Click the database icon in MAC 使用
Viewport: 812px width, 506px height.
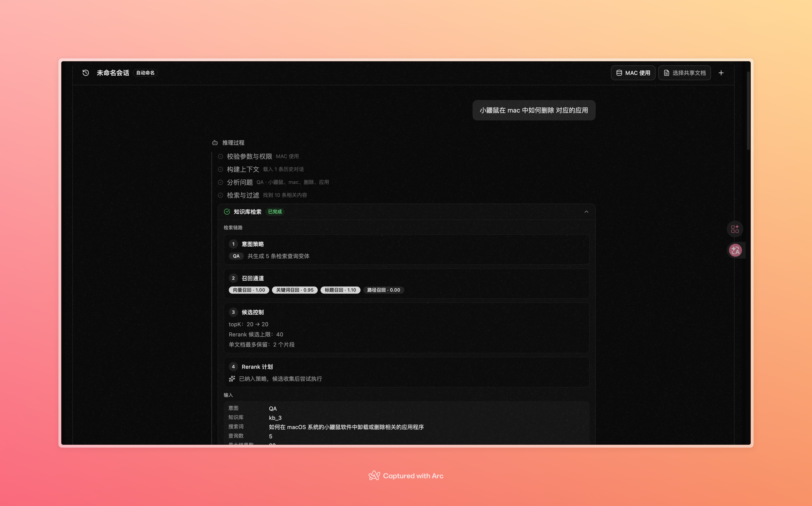pyautogui.click(x=619, y=73)
